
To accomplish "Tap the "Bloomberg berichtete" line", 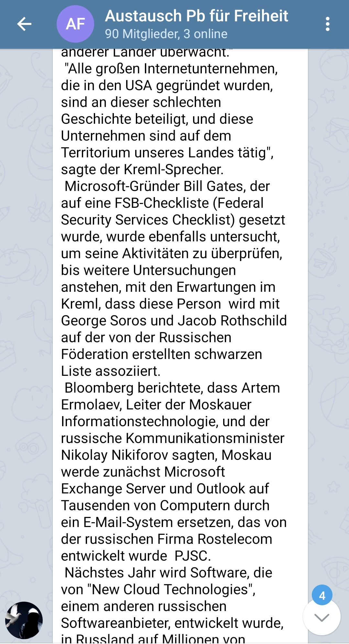I will pos(172,388).
